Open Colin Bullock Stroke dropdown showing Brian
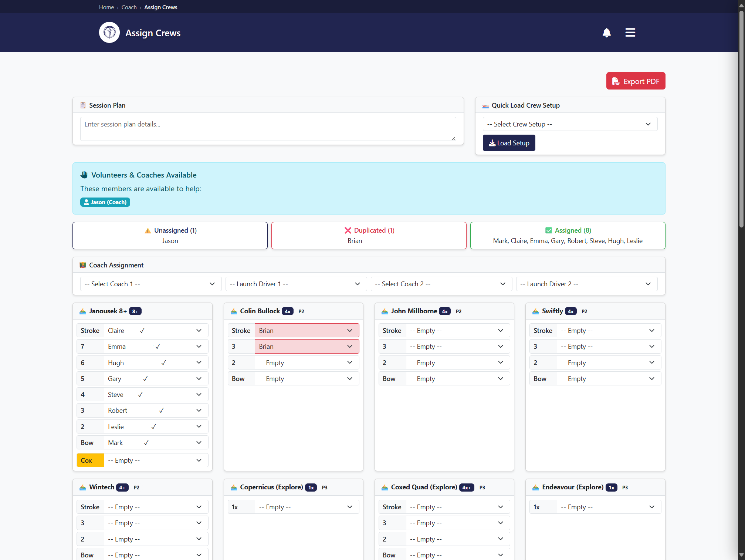 (307, 331)
